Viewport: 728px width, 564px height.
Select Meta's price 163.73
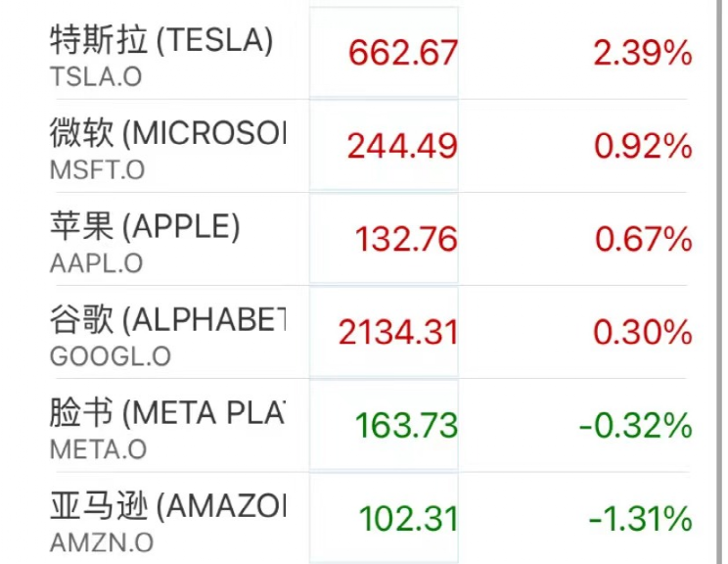coord(407,426)
